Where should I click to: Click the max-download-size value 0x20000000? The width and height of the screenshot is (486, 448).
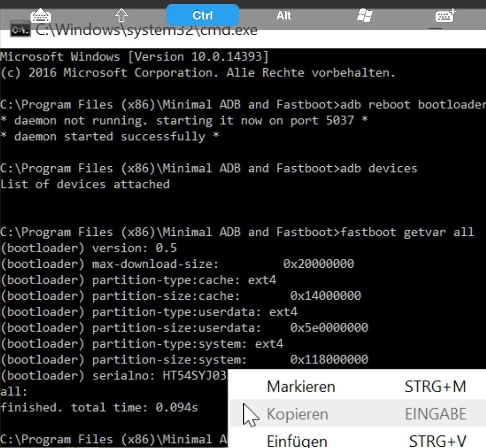tap(318, 264)
